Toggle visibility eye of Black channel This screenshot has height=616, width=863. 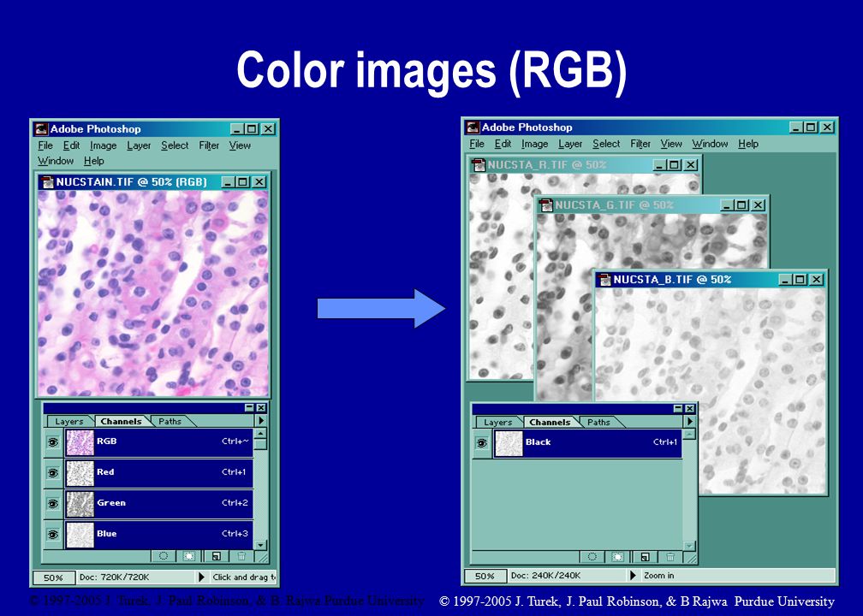point(482,443)
